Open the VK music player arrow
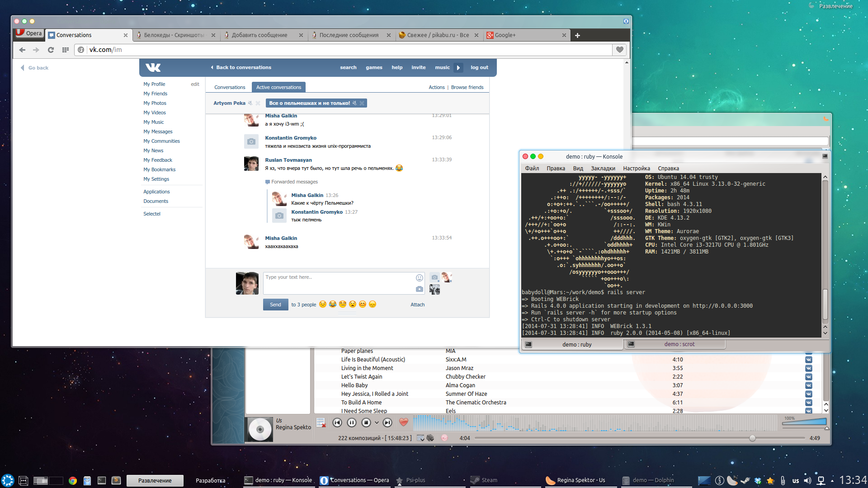 (x=458, y=67)
